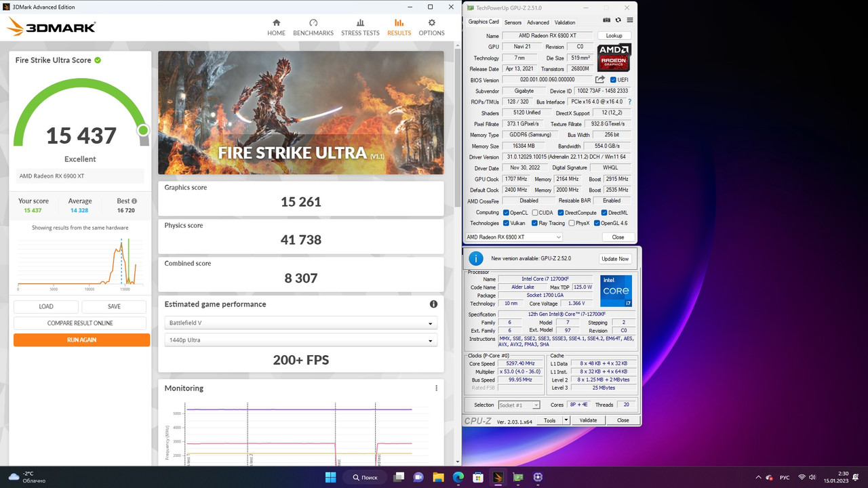This screenshot has height=488, width=868.
Task: Open the OPTIONS gear in 3DMark
Action: pyautogui.click(x=431, y=27)
